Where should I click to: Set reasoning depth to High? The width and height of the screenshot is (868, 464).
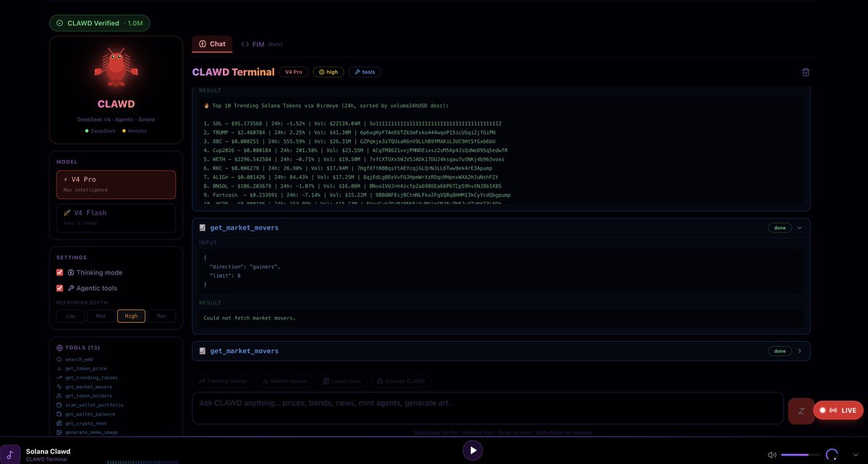click(x=131, y=316)
